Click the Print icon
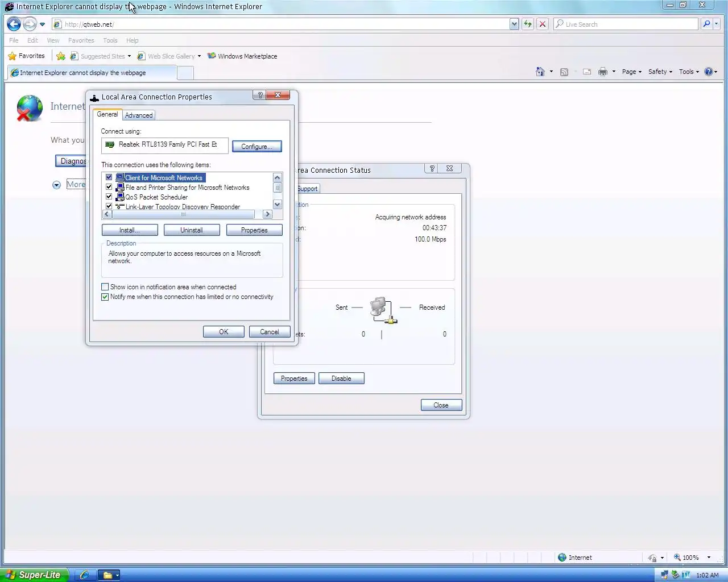Image resolution: width=728 pixels, height=582 pixels. pyautogui.click(x=603, y=72)
